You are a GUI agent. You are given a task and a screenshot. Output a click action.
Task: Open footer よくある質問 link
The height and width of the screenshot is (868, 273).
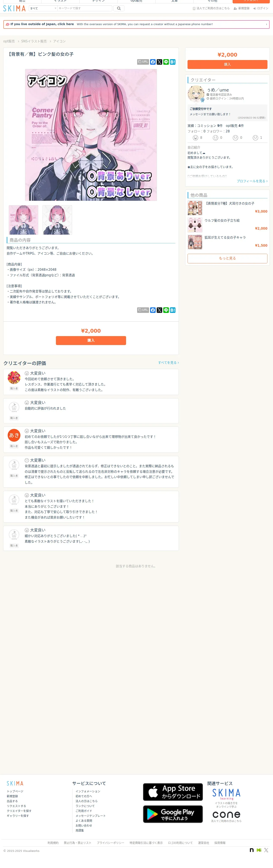[x=84, y=821]
